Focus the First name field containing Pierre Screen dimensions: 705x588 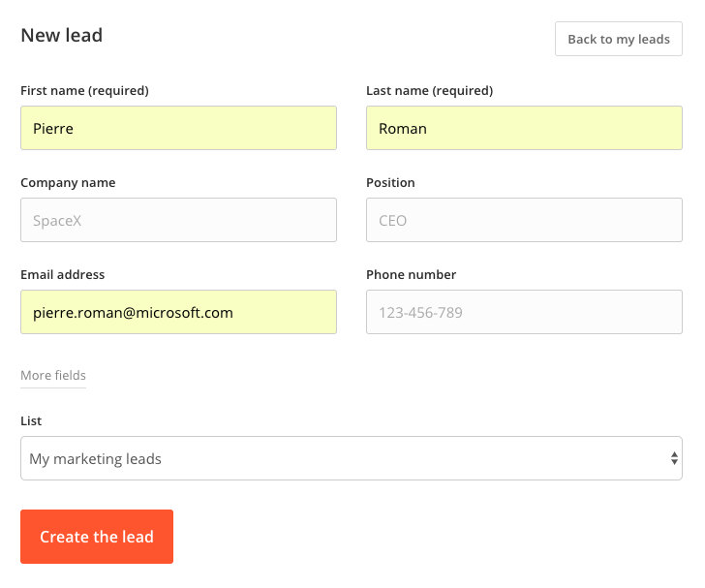178,128
